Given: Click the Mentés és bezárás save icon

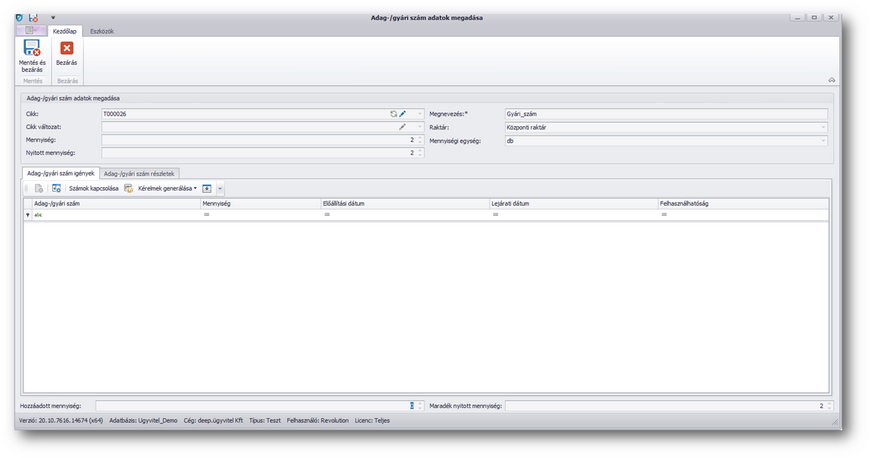Looking at the screenshot, I should [x=31, y=48].
